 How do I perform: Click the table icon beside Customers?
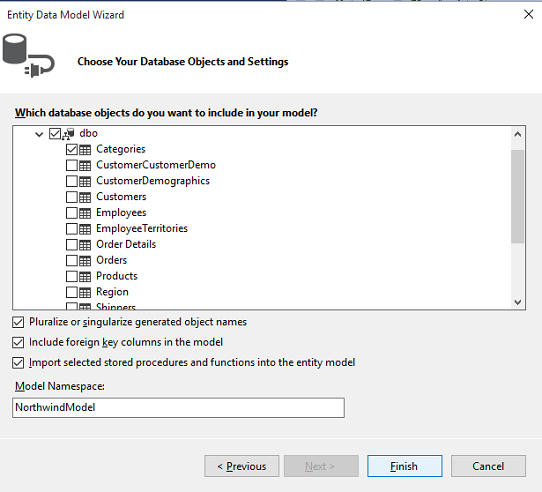click(x=85, y=197)
